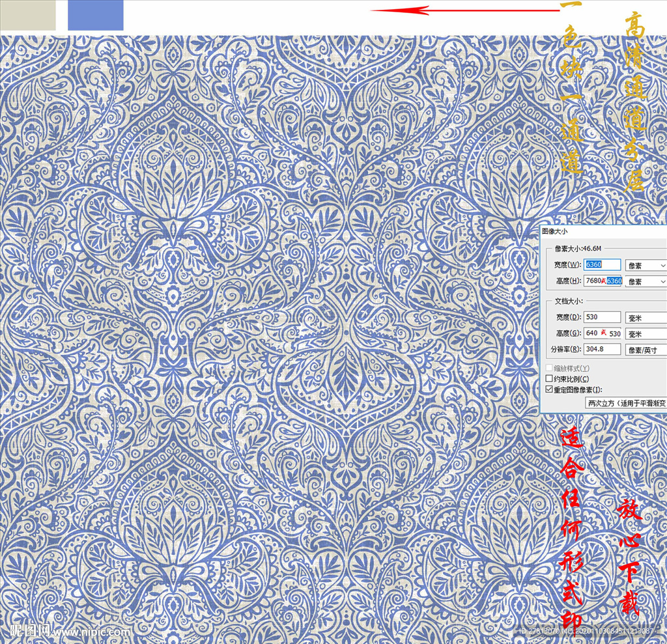Click the document height field showing 640
667x644 pixels.
coord(602,333)
